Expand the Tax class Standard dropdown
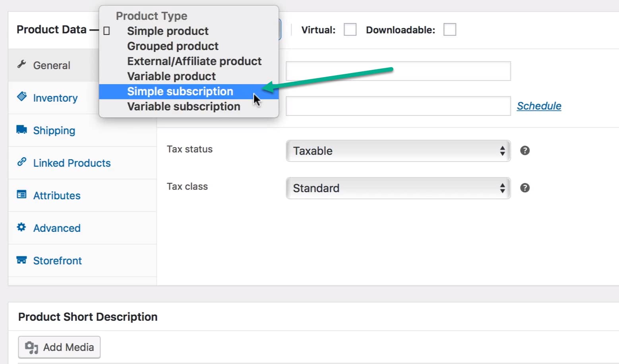Viewport: 619px width, 364px height. 398,188
